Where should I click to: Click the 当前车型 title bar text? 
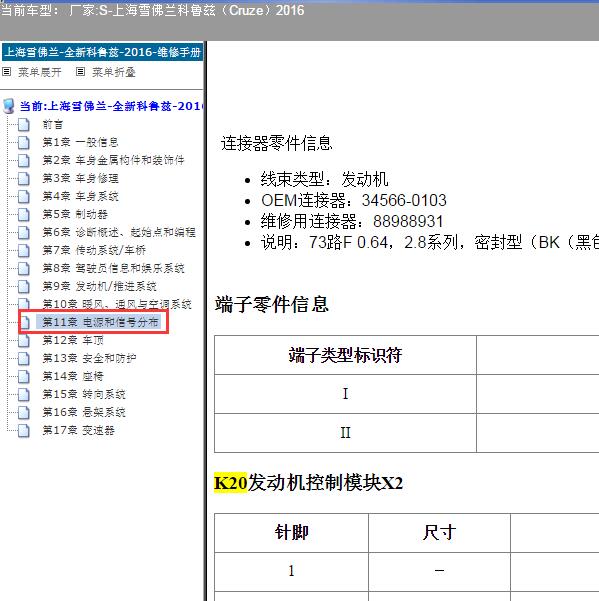152,10
